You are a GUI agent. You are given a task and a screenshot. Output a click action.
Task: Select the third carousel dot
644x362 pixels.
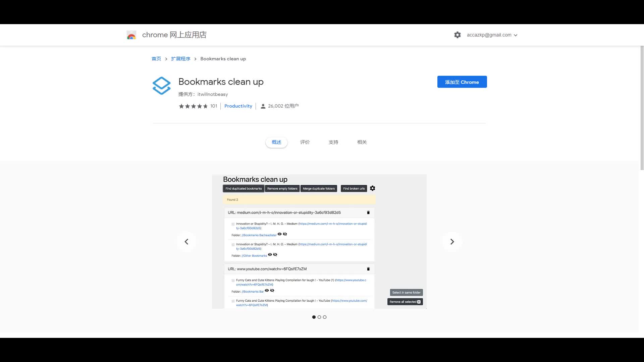325,317
